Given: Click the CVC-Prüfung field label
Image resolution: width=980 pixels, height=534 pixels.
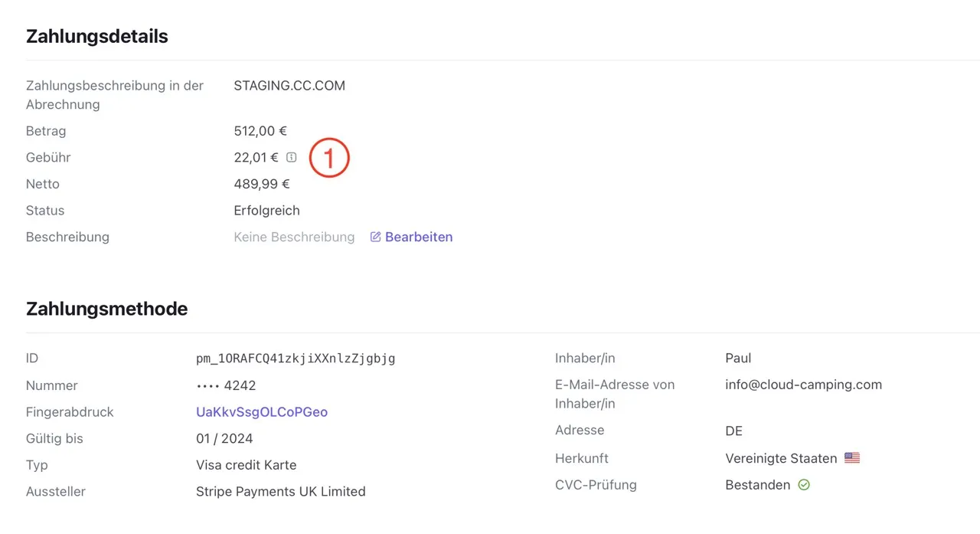Looking at the screenshot, I should point(596,485).
